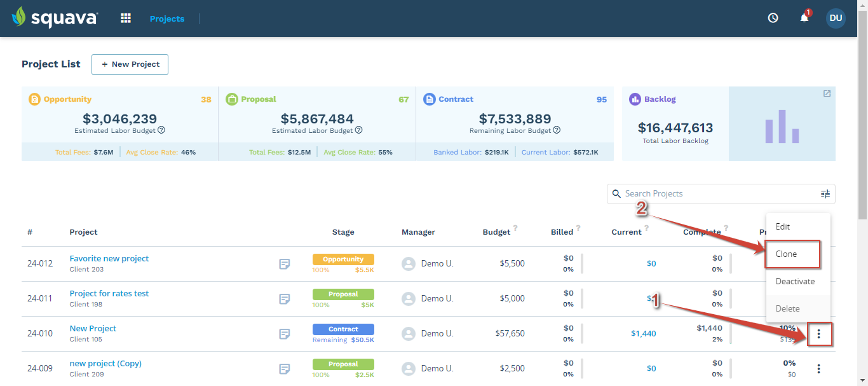Image resolution: width=868 pixels, height=386 pixels.
Task: Open three-dot menu for New Project row
Action: click(819, 334)
